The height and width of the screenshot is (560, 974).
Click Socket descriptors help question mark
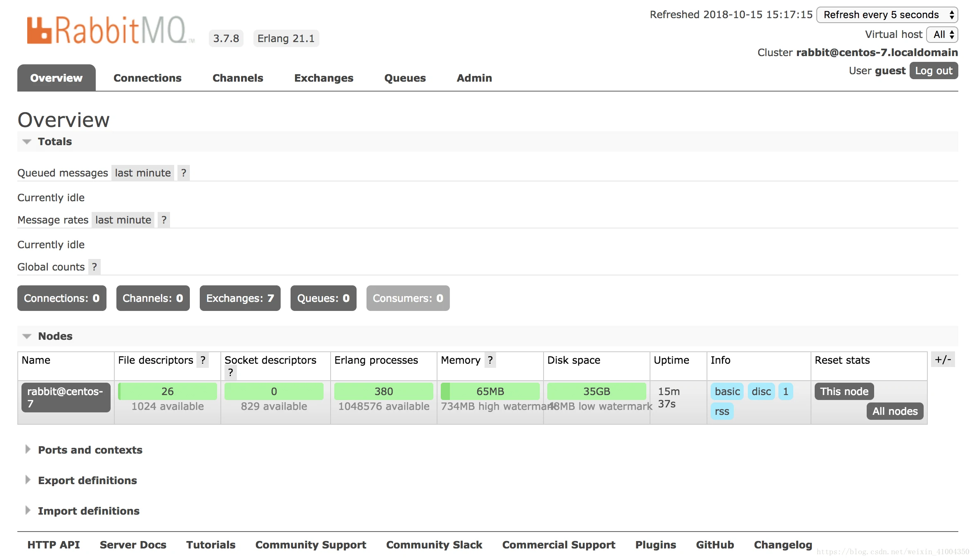click(231, 372)
